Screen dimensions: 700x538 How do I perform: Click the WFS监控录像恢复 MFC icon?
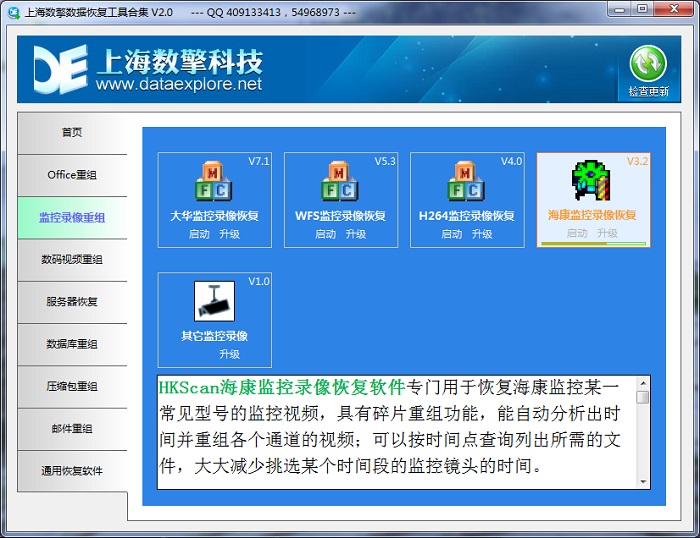pyautogui.click(x=340, y=181)
